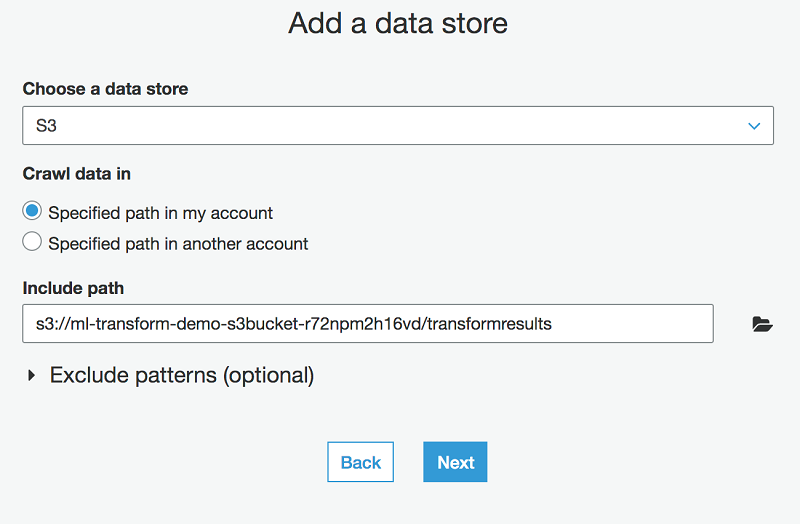Click the 'Crawl data in' label
This screenshot has width=800, height=524.
pyautogui.click(x=77, y=174)
